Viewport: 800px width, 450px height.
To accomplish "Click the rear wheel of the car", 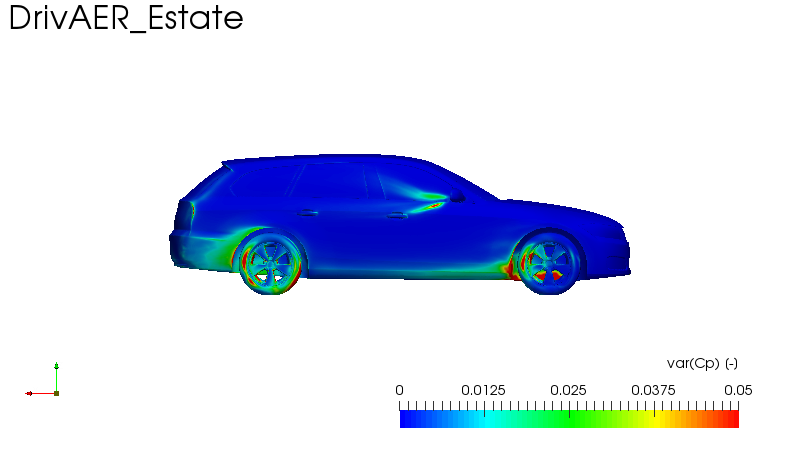I will 270,264.
